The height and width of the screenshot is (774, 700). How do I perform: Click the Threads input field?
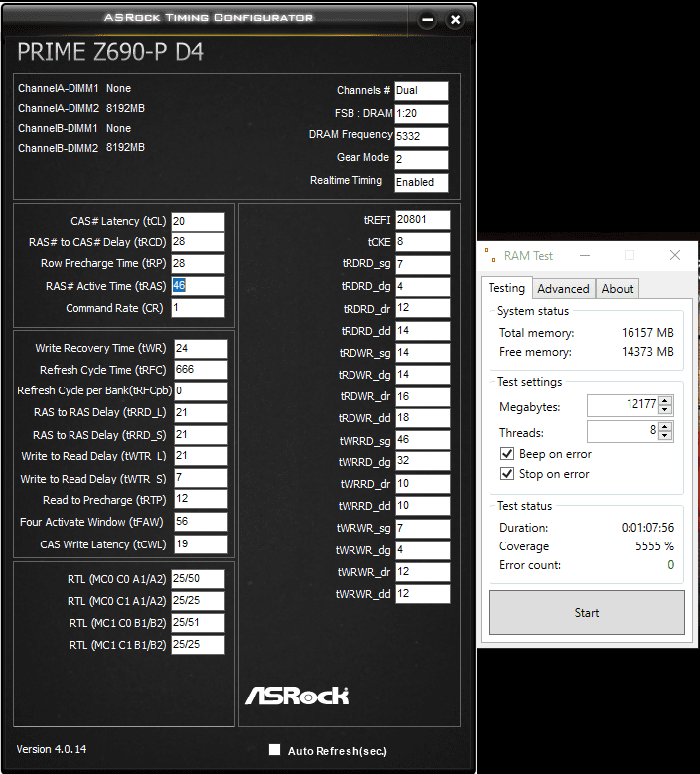pos(623,431)
